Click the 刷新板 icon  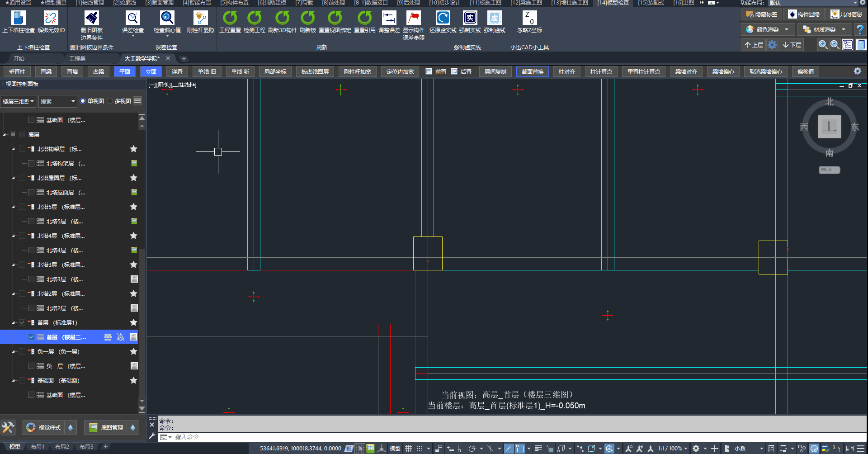pos(308,18)
